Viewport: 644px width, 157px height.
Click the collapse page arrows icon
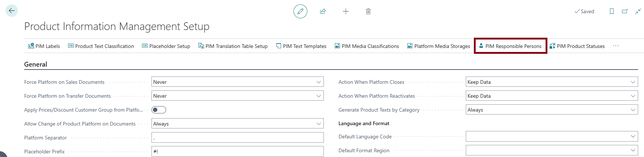coord(638,11)
